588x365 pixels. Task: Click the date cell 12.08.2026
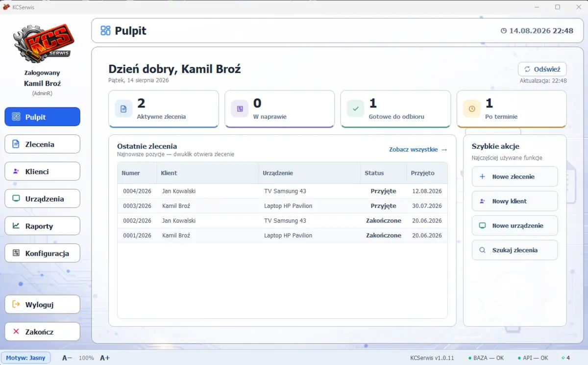[427, 191]
